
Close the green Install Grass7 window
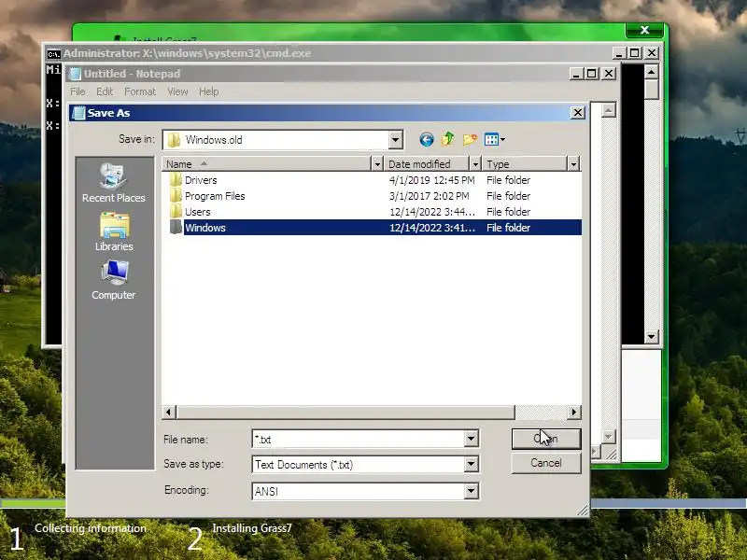[x=644, y=30]
